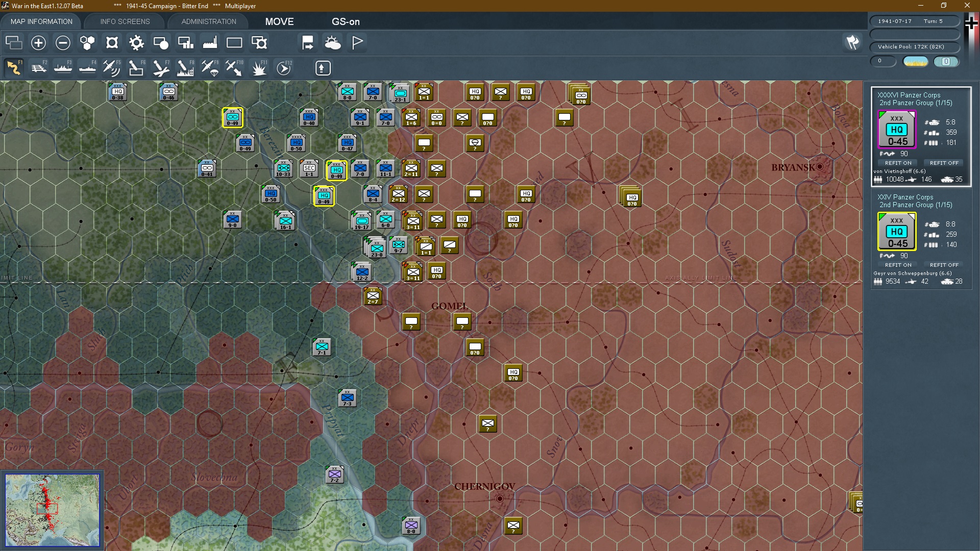Open the MAP INFORMATION tab
This screenshot has height=551, width=980.
41,21
